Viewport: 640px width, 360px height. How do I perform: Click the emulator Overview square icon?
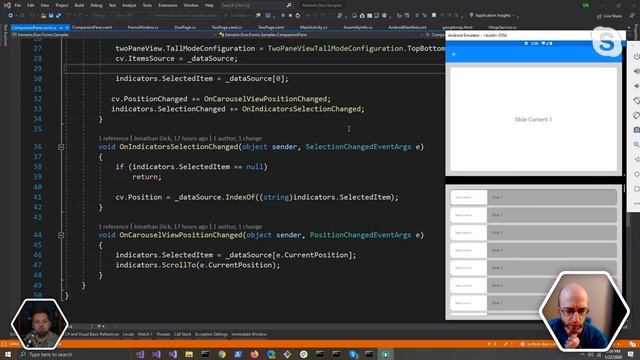(636, 189)
